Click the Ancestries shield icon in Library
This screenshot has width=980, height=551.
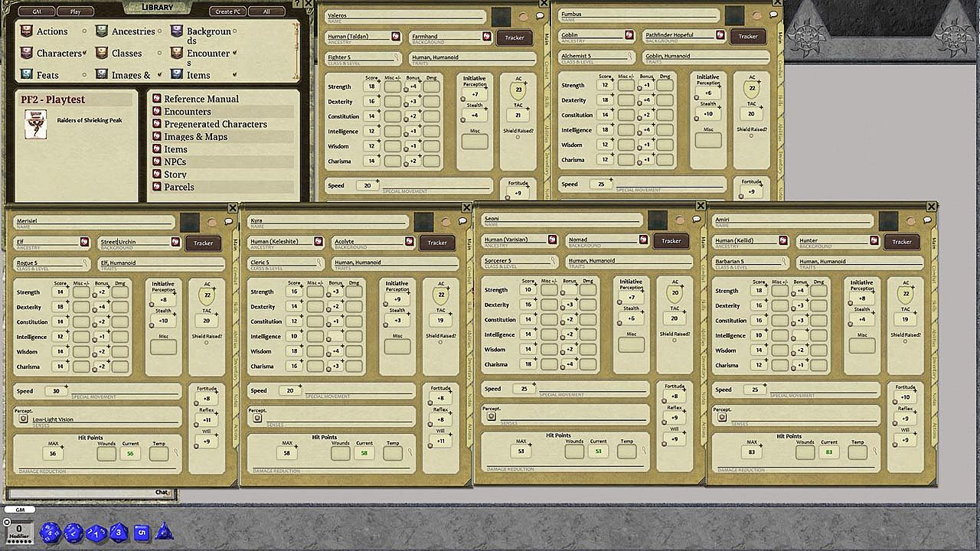coord(102,31)
